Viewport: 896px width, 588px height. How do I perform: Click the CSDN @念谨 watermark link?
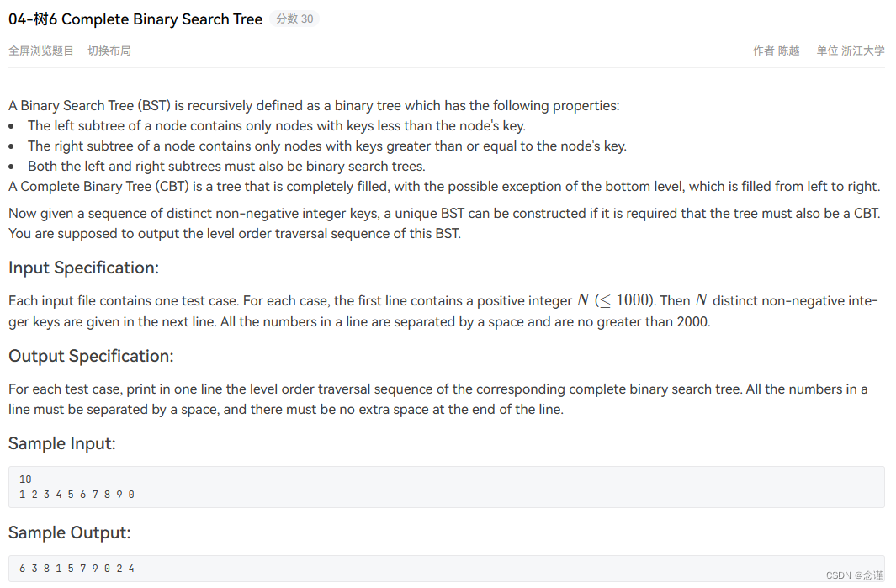pyautogui.click(x=851, y=575)
